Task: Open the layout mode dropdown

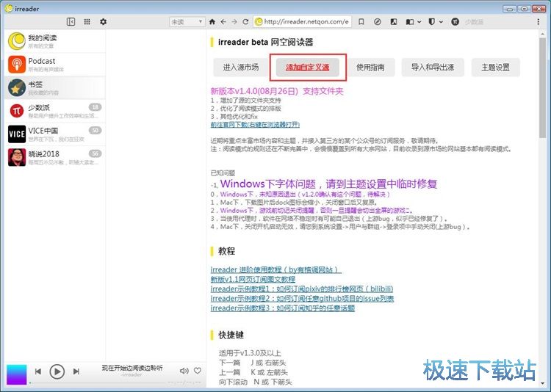Action: (x=413, y=22)
